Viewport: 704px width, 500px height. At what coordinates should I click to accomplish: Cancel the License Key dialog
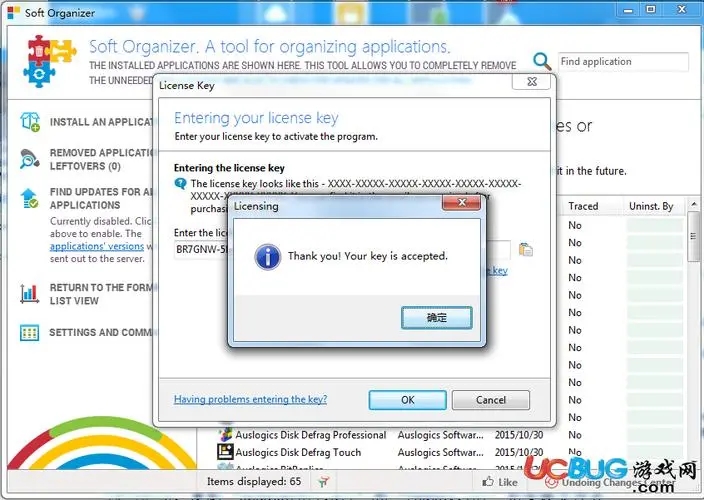click(x=491, y=400)
